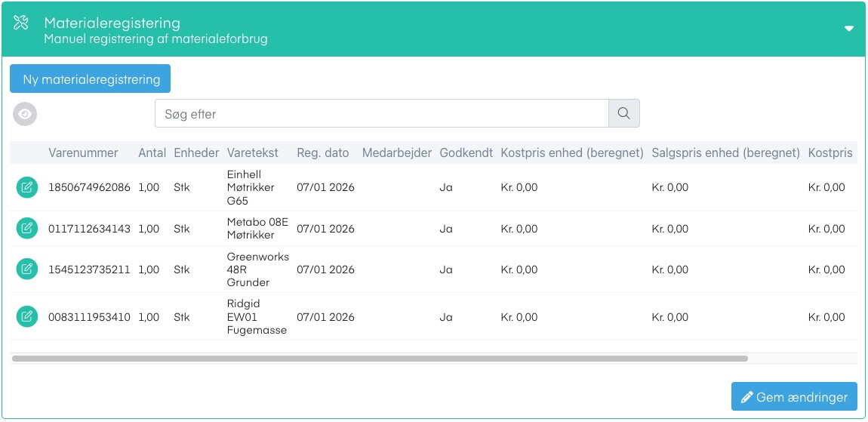Click the Antal column header
This screenshot has width=868, height=422.
[x=152, y=152]
